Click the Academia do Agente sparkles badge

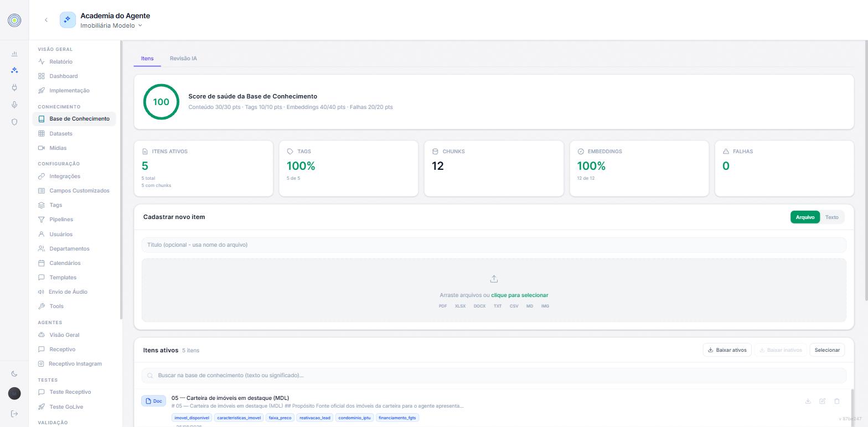point(68,20)
